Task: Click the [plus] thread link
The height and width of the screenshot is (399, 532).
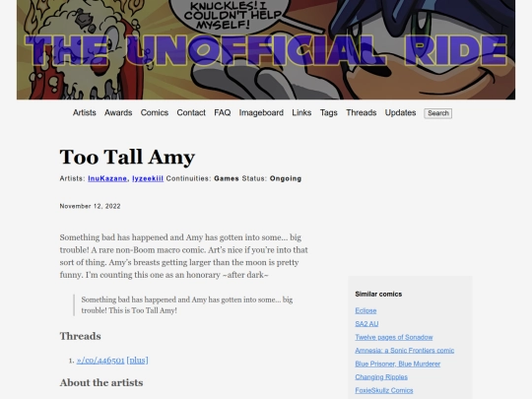Action: click(x=137, y=360)
